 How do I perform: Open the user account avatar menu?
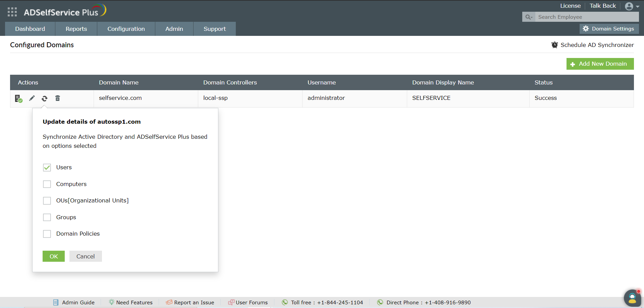(x=632, y=6)
